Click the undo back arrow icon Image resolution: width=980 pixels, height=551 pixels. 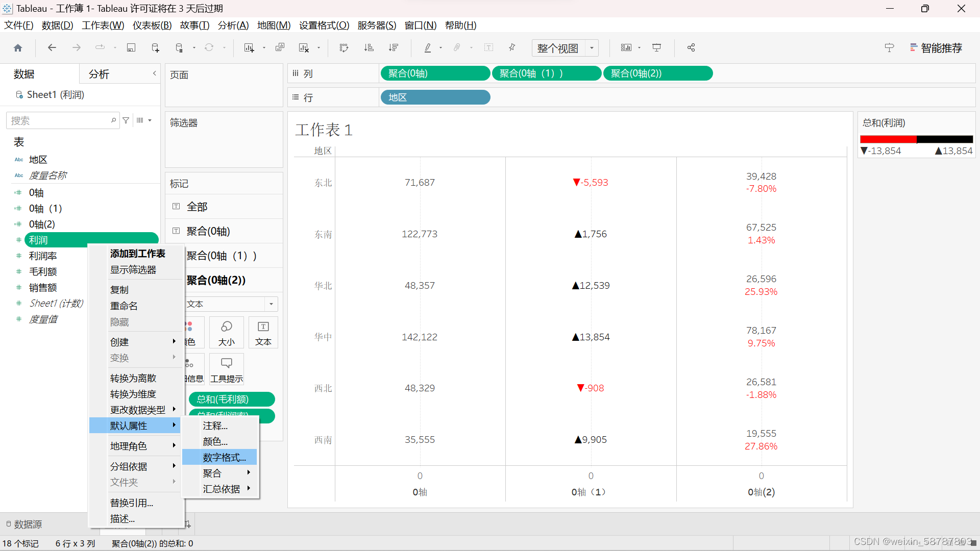(52, 48)
